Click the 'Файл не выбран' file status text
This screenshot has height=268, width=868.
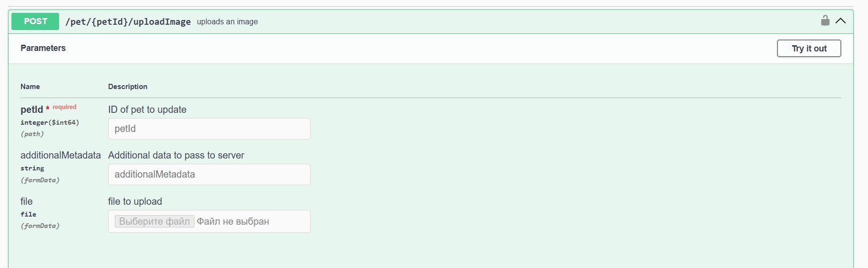(232, 221)
